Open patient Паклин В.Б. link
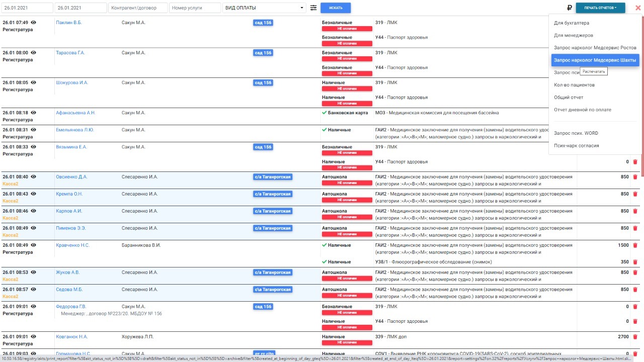644x362 pixels. pos(68,23)
